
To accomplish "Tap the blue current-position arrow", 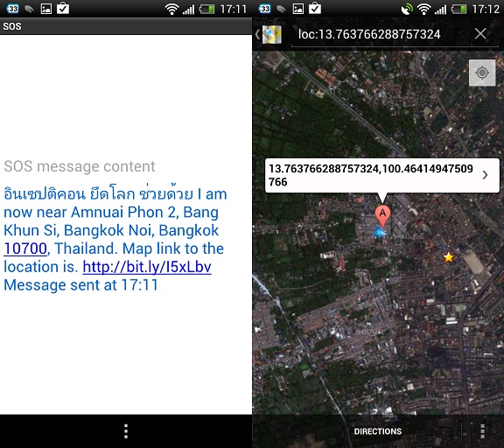I will pos(381,232).
